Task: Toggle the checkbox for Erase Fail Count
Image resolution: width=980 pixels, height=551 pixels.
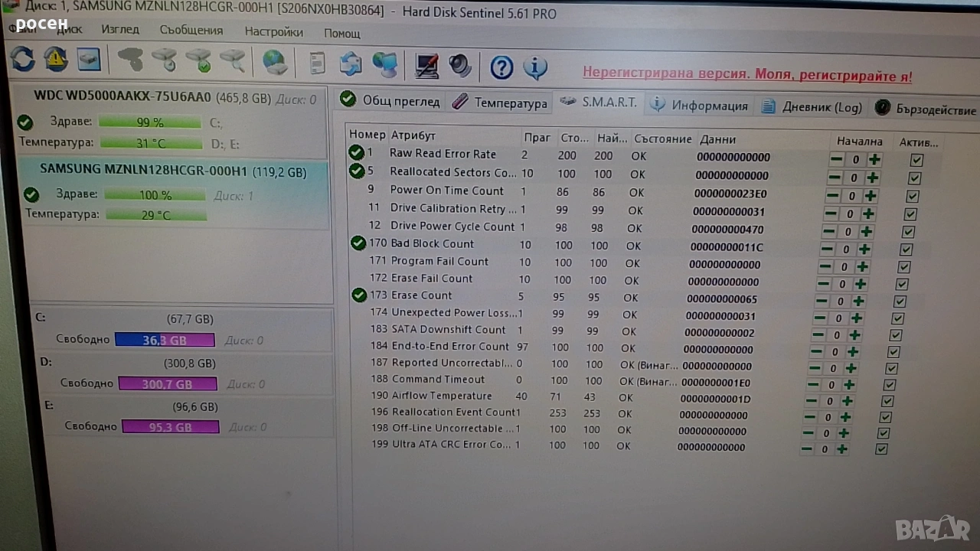Action: 902,285
